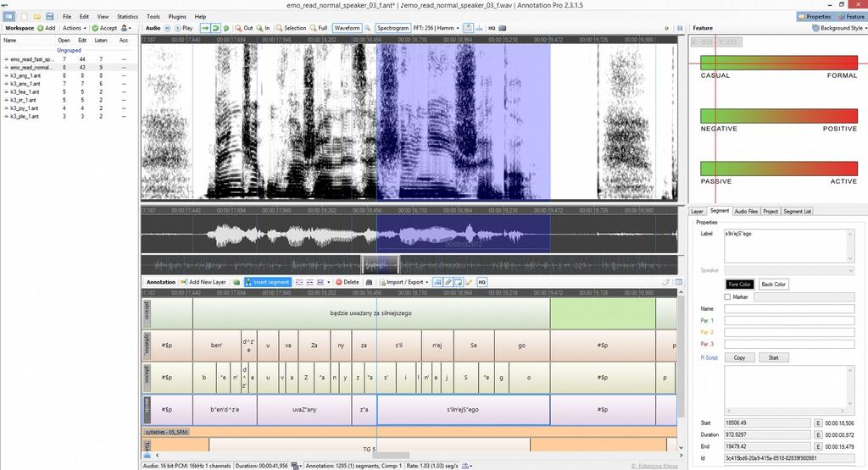Click green icon right of Add New Layer
The image size is (868, 470).
pos(236,282)
